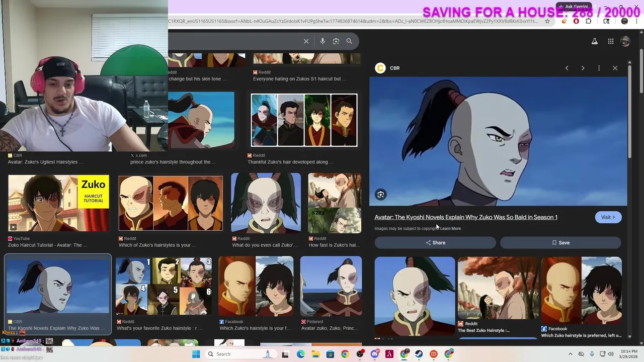Click 'Everyone hating on Zukos S1 haircut' caption
Viewport: 644px width, 362px height.
[x=300, y=79]
